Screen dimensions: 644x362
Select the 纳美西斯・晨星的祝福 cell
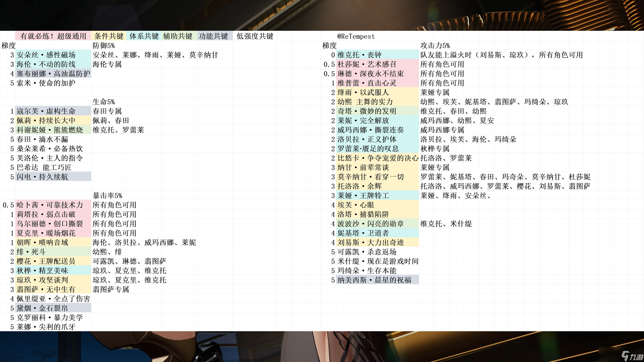[x=374, y=280]
